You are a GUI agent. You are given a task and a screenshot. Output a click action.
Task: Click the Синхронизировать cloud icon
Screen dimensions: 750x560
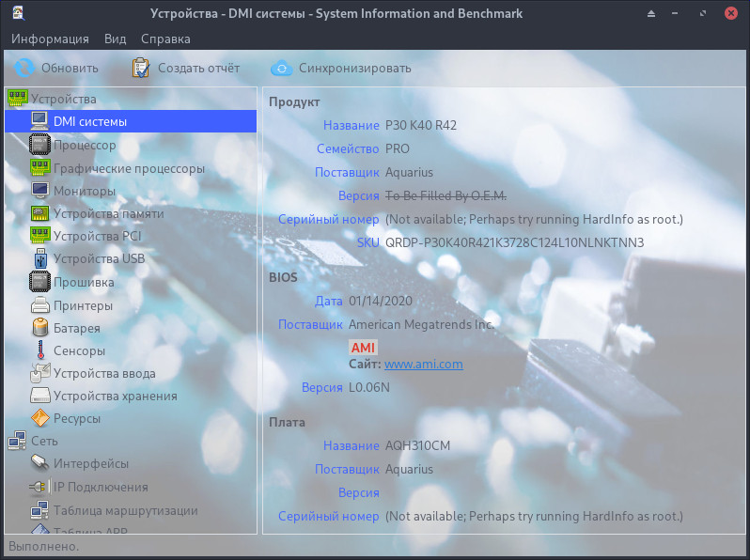(282, 68)
